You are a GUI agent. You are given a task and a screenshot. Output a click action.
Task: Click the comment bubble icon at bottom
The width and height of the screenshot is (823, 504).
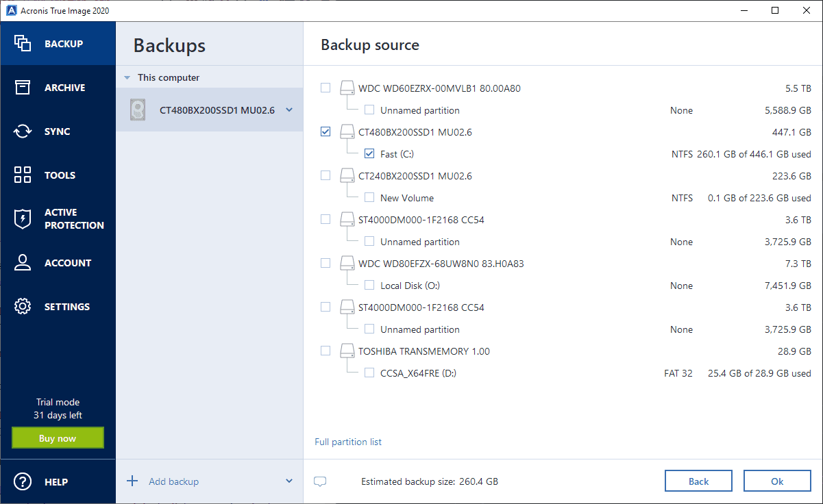click(320, 481)
